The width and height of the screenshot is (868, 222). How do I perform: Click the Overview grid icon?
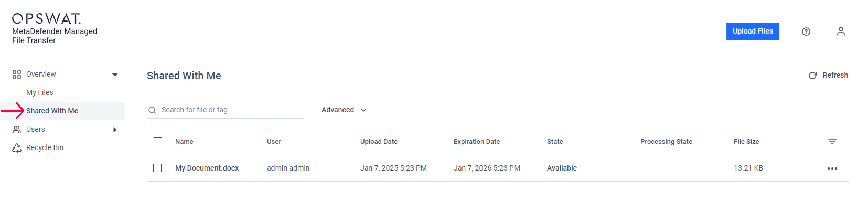(x=17, y=75)
